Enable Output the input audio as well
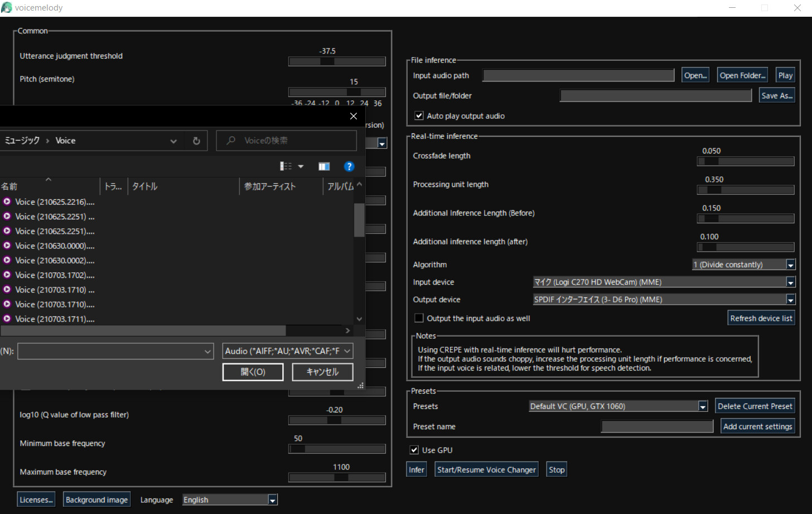 [x=419, y=318]
